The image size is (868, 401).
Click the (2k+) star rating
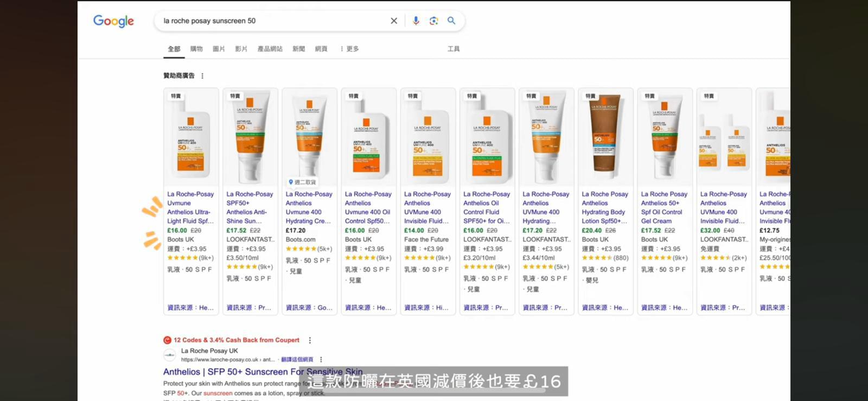point(723,258)
